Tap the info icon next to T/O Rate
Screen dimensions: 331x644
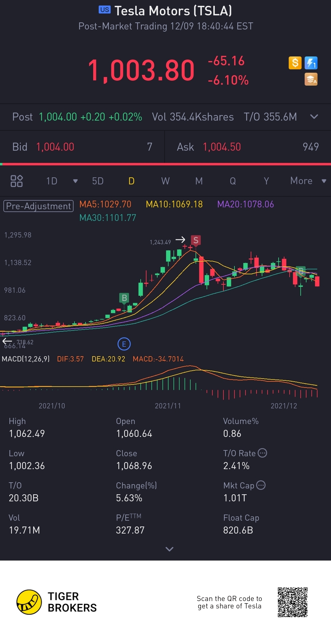[x=262, y=453]
